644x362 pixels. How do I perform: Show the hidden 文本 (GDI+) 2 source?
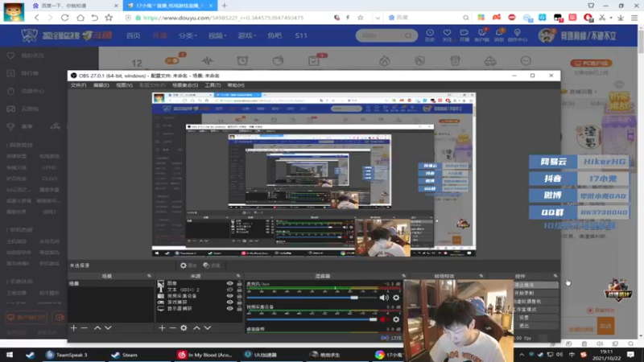[x=229, y=290]
